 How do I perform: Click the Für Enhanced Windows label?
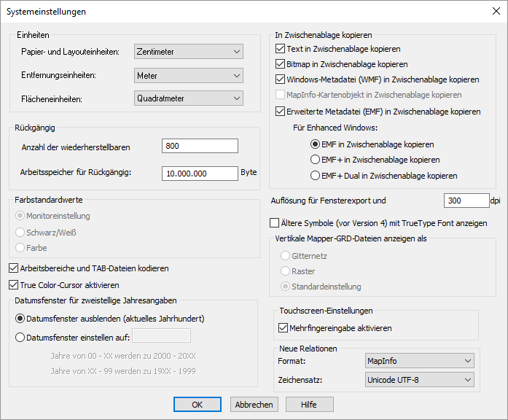[x=335, y=128]
